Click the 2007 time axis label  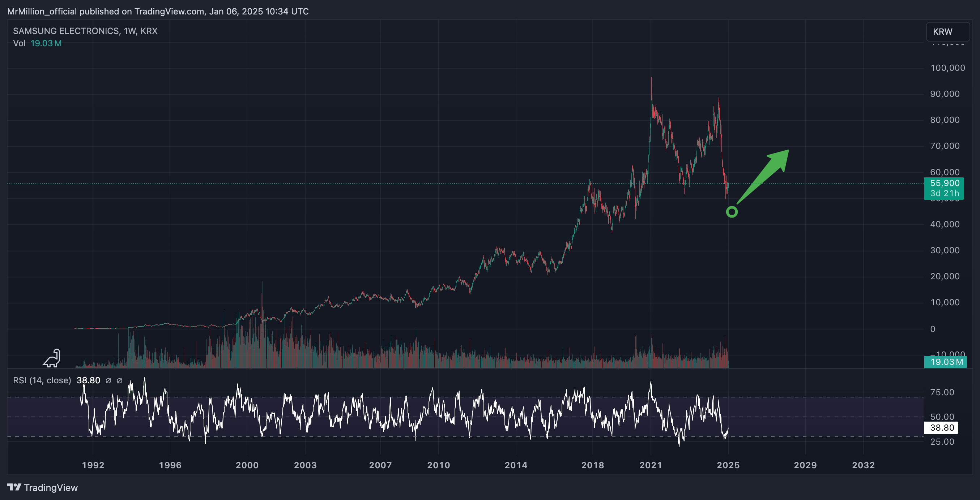[x=380, y=465]
